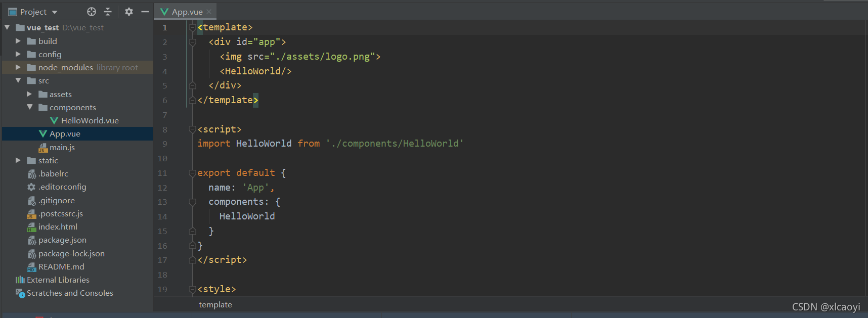868x318 pixels.
Task: Select Scratches and Consoles node
Action: [x=70, y=293]
